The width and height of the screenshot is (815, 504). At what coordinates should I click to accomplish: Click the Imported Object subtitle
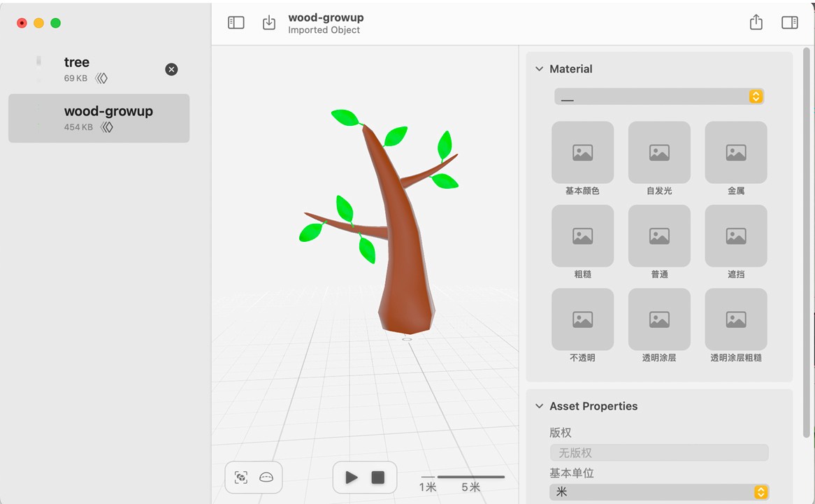click(x=324, y=30)
